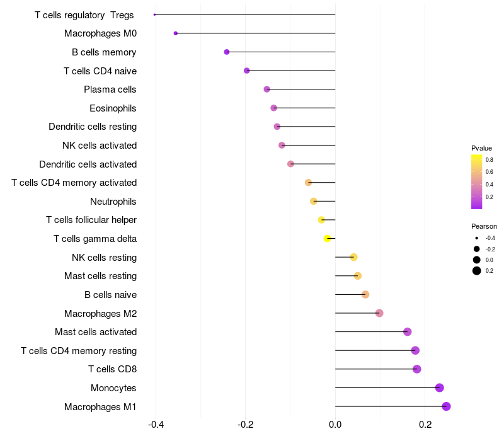Viewport: 504px width, 441px height.
Task: Click the "Neutrophils" axis label
Action: (x=113, y=202)
